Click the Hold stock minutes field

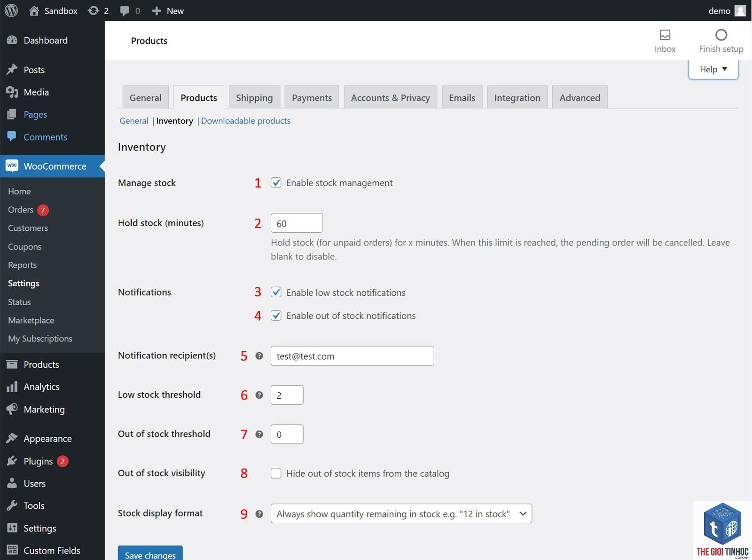point(297,223)
